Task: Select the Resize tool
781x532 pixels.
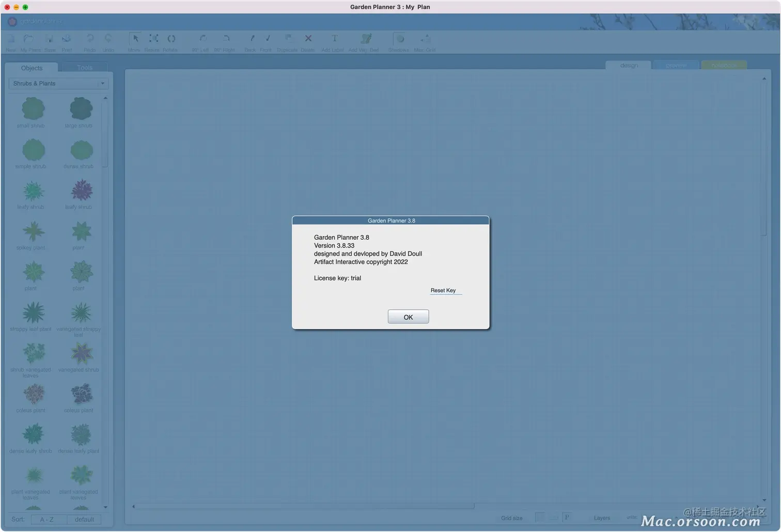Action: tap(153, 39)
